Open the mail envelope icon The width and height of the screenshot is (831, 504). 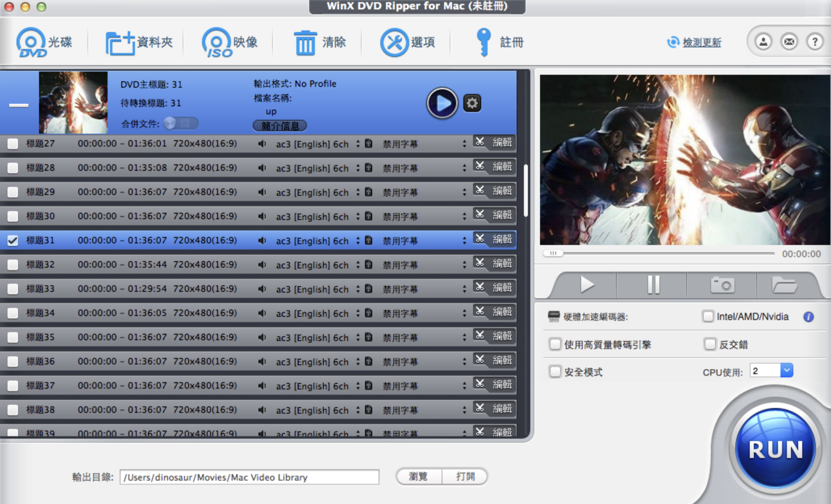789,41
